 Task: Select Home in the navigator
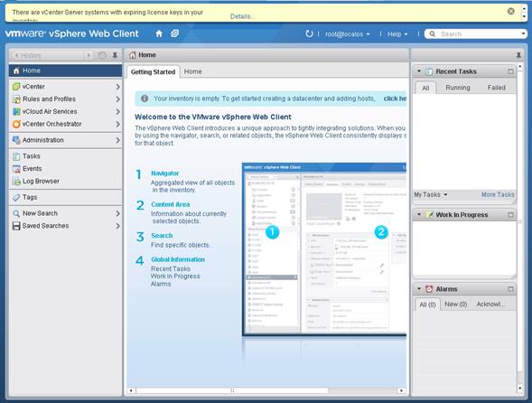pyautogui.click(x=65, y=70)
